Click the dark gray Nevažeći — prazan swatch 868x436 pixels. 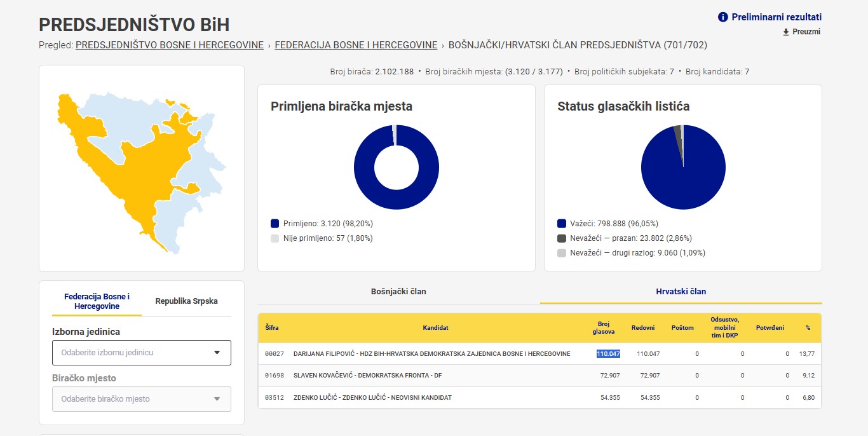[561, 238]
